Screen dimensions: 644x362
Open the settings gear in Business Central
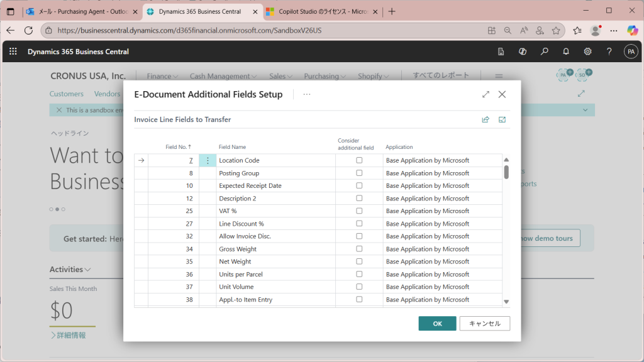[x=588, y=52]
